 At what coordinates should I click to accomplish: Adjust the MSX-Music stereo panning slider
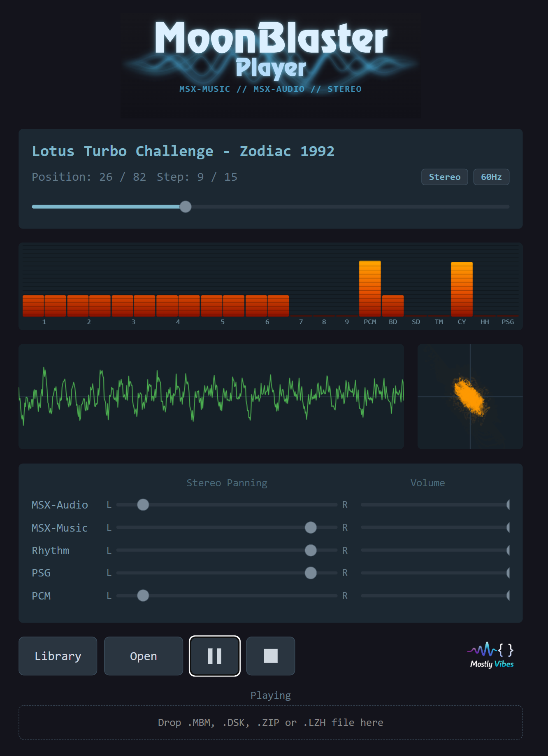pyautogui.click(x=227, y=527)
